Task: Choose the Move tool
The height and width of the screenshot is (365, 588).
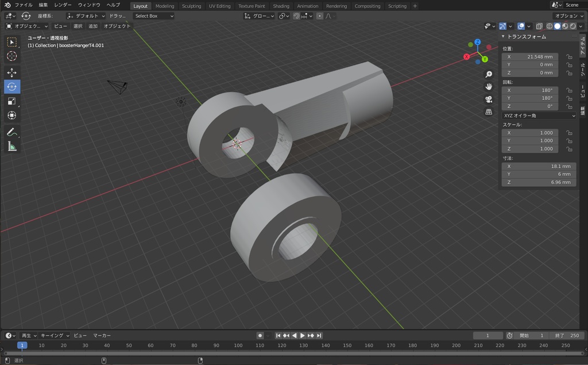Action: point(11,72)
